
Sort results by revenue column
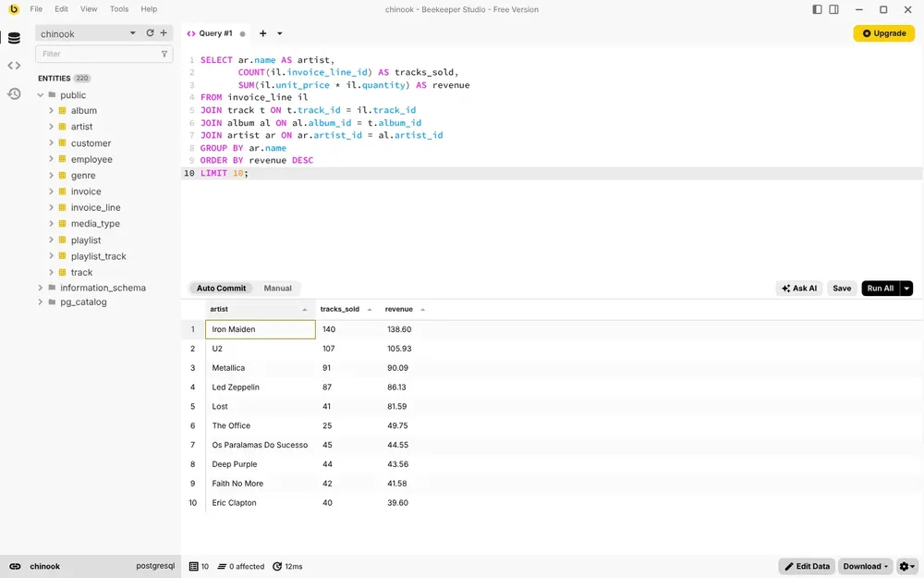(406, 309)
